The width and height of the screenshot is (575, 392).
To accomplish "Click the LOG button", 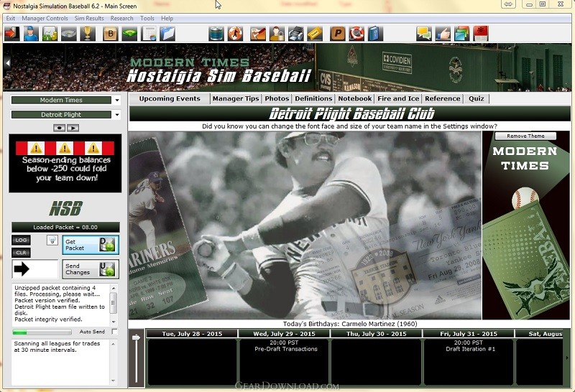I will coord(21,240).
